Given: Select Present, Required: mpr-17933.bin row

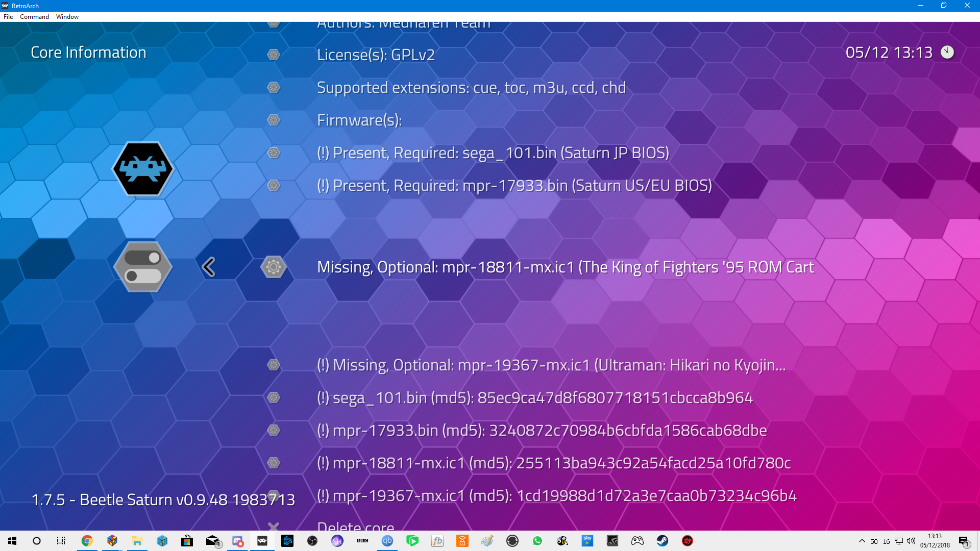Looking at the screenshot, I should [514, 185].
